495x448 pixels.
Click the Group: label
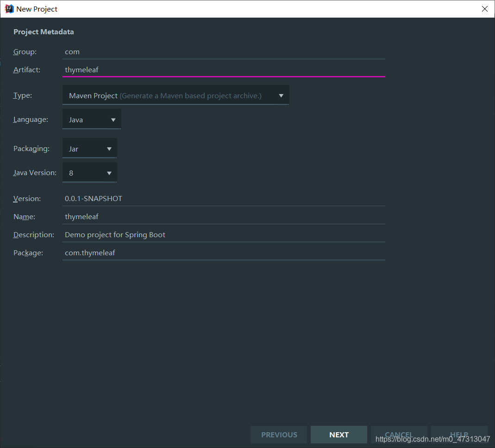tap(25, 52)
